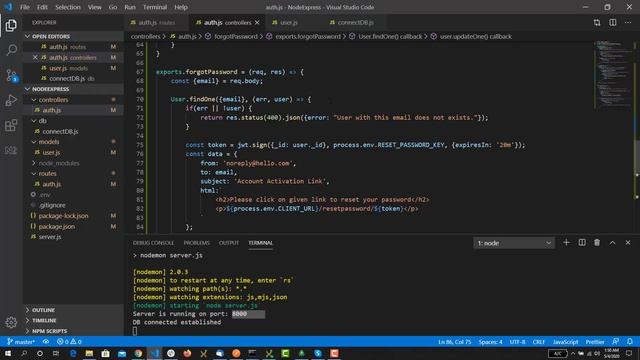Open the terminal selector dropdown '1: node'

point(514,243)
